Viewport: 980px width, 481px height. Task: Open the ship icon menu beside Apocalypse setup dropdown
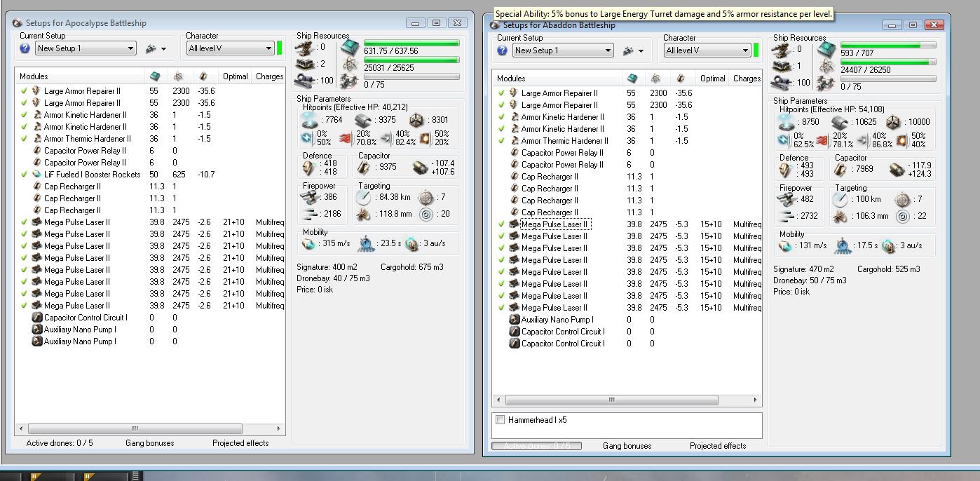[156, 48]
